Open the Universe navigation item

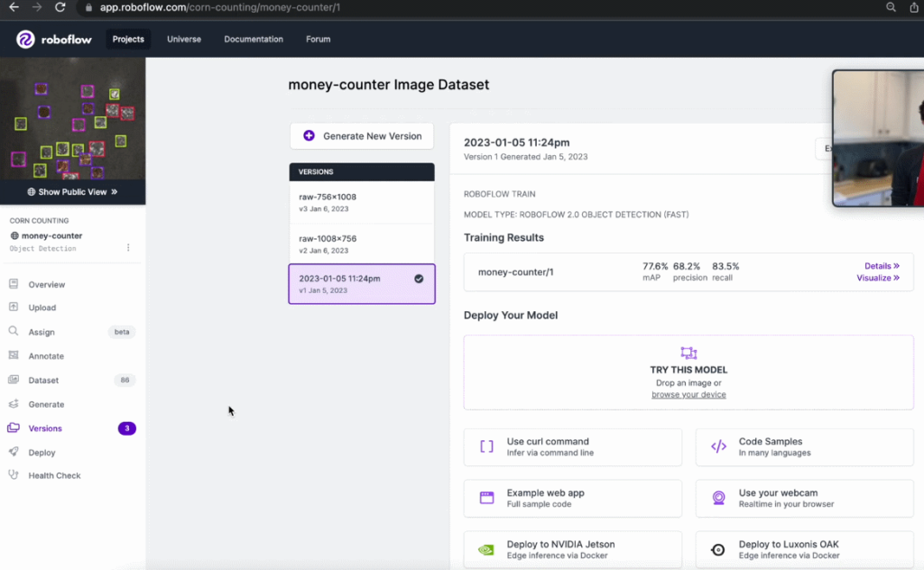tap(184, 40)
